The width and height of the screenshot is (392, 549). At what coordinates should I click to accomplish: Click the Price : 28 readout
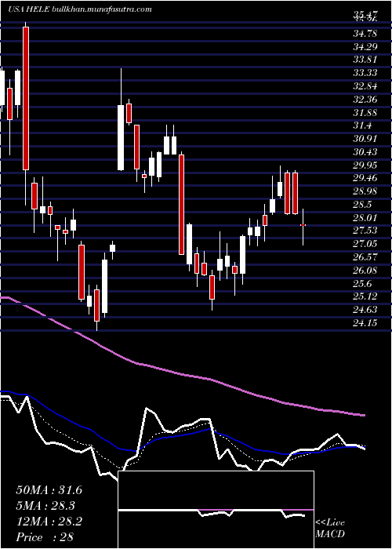pos(45,537)
